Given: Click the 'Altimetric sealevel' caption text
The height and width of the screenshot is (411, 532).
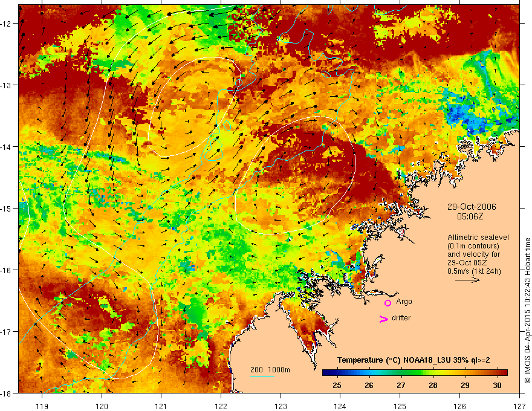Looking at the screenshot, I should 478,238.
